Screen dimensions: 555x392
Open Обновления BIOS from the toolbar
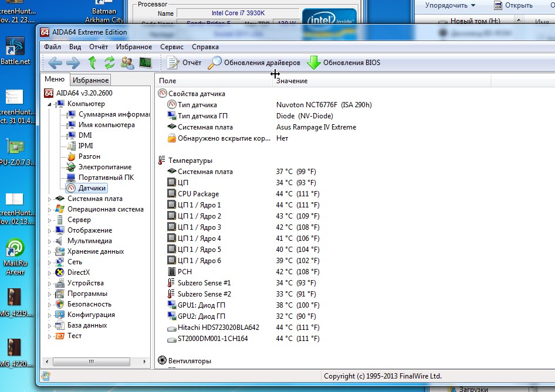click(x=344, y=63)
